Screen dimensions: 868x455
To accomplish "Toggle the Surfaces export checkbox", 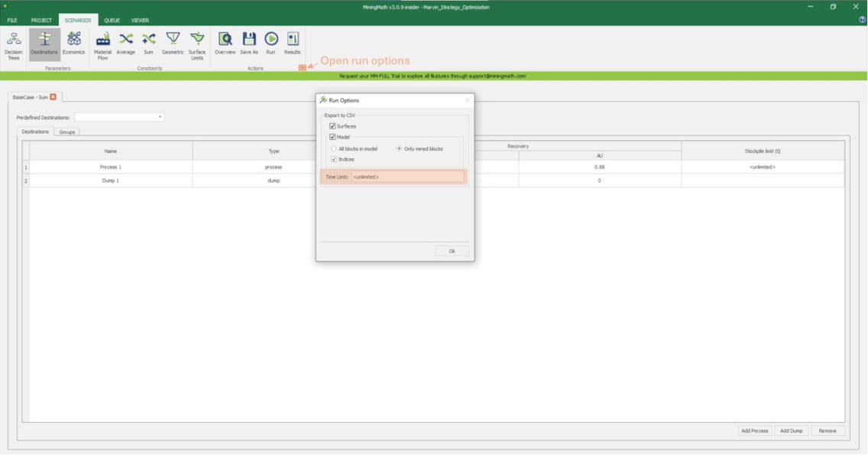I will (x=332, y=126).
